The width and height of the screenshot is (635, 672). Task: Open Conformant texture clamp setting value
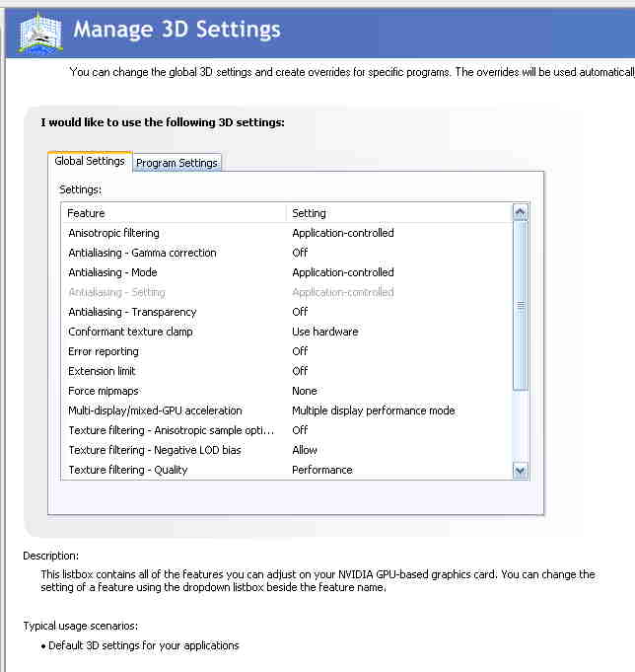pyautogui.click(x=324, y=332)
